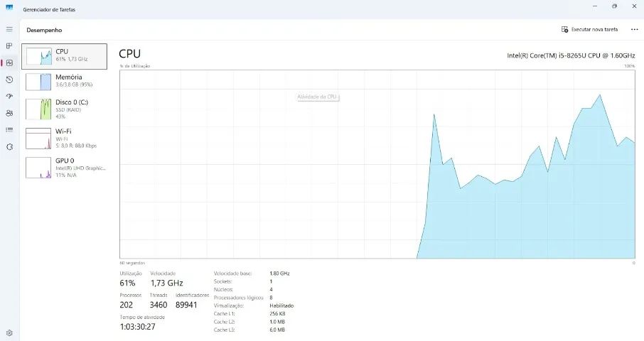Screen dimensions: 644x341
Task: Open the hamburger navigation menu
Action: click(x=9, y=30)
